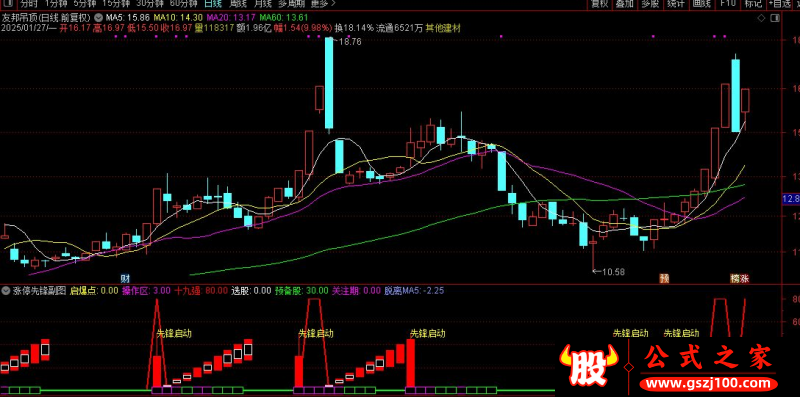Click the 精涨 marker below the chart
Viewport: 800px width, 397px height.
(739, 279)
